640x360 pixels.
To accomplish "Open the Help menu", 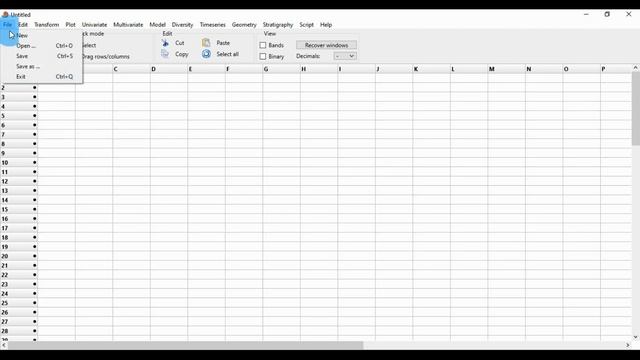I will point(326,24).
